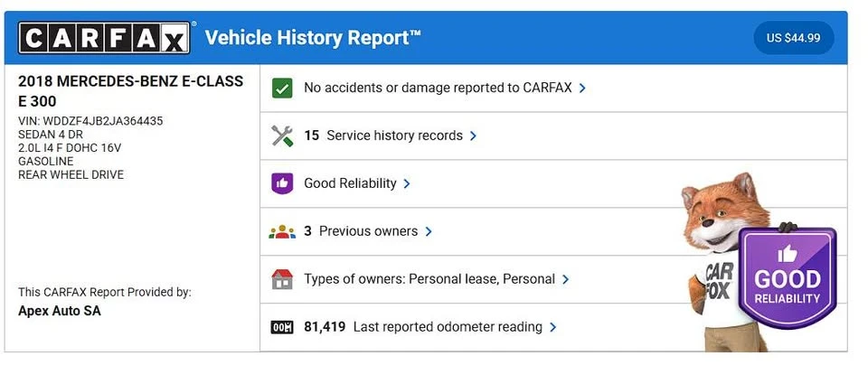The image size is (868, 365).
Task: Click the US $44.99 price button
Action: pos(793,38)
